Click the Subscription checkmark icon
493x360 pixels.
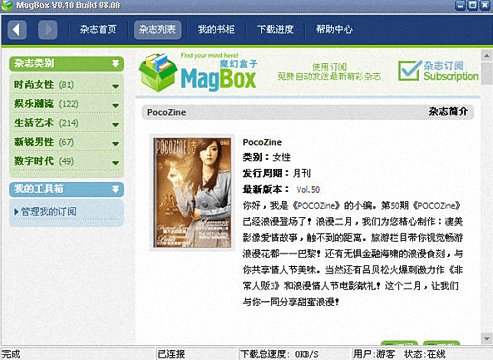[x=409, y=70]
